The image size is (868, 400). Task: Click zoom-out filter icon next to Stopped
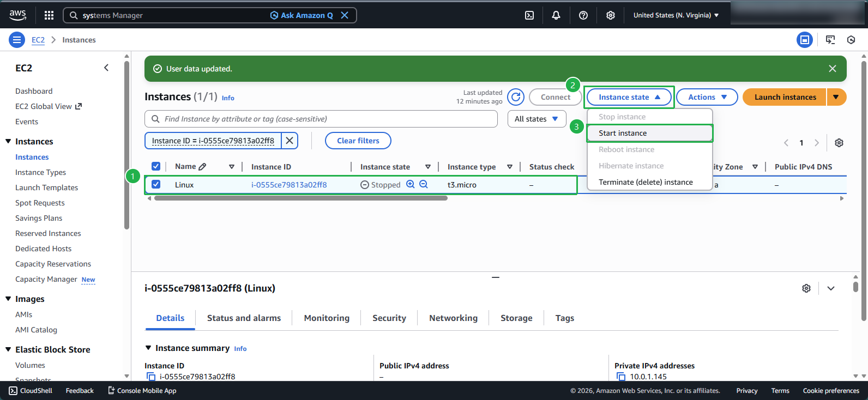pos(424,185)
